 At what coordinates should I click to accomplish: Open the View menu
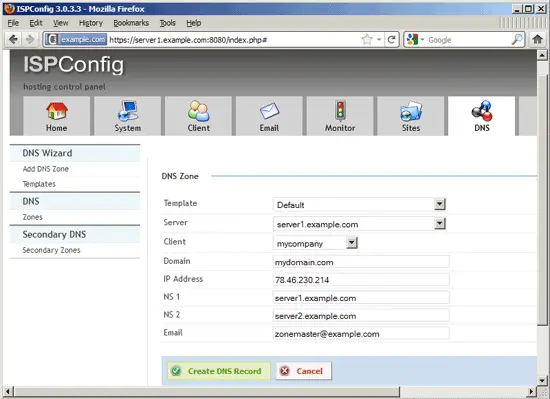[60, 23]
